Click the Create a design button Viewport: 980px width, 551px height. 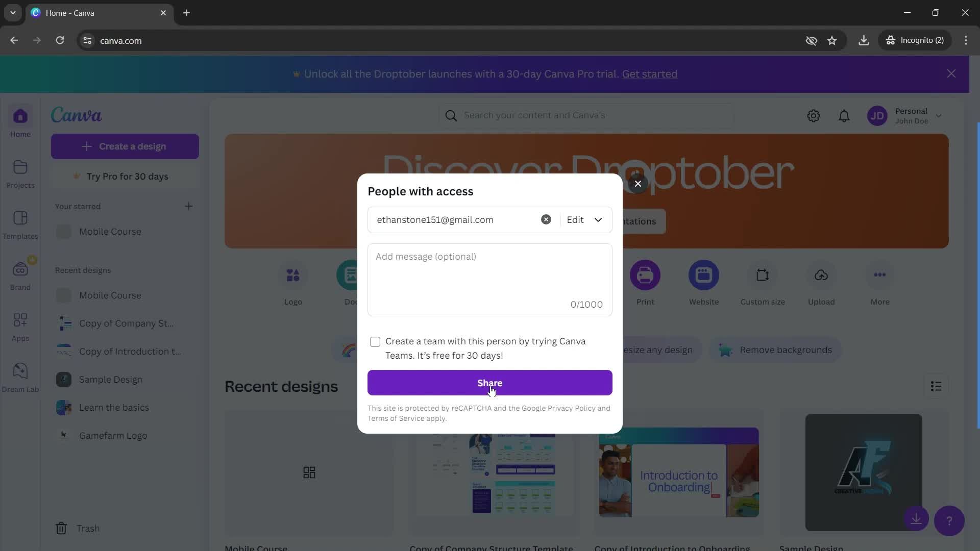tap(125, 146)
